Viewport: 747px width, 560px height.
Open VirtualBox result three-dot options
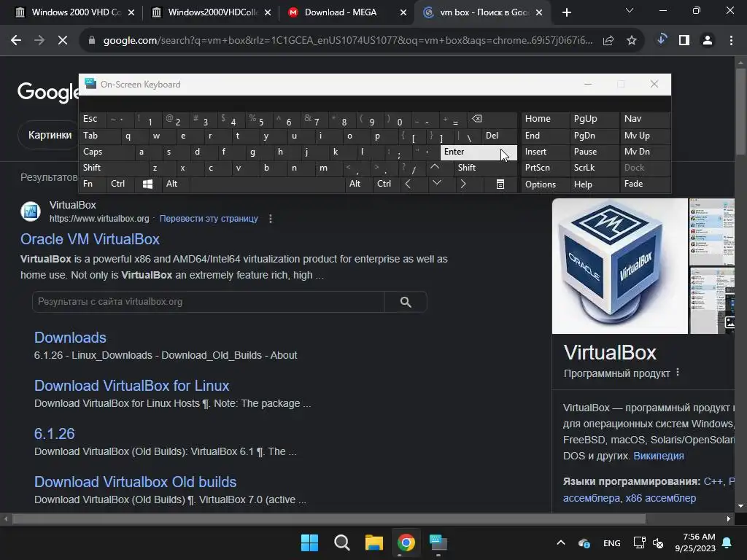271,219
